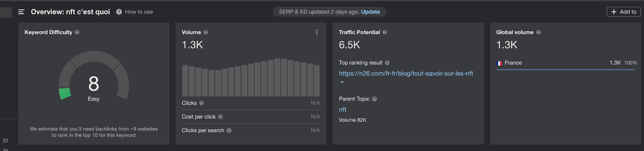Open the n26.com top ranking result link
644x151 pixels.
click(x=406, y=73)
